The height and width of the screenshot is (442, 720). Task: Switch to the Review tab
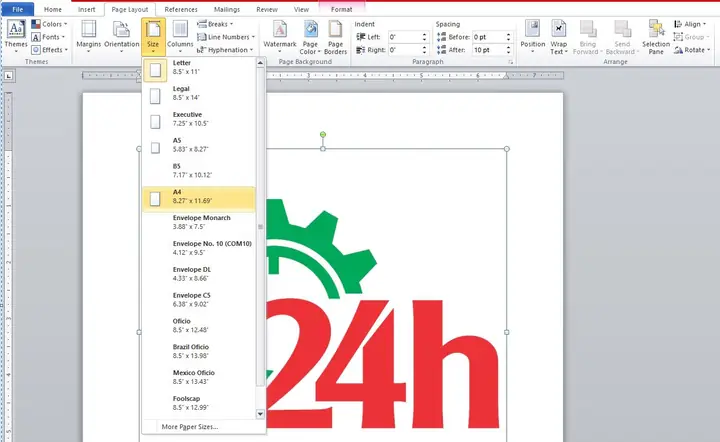click(267, 9)
